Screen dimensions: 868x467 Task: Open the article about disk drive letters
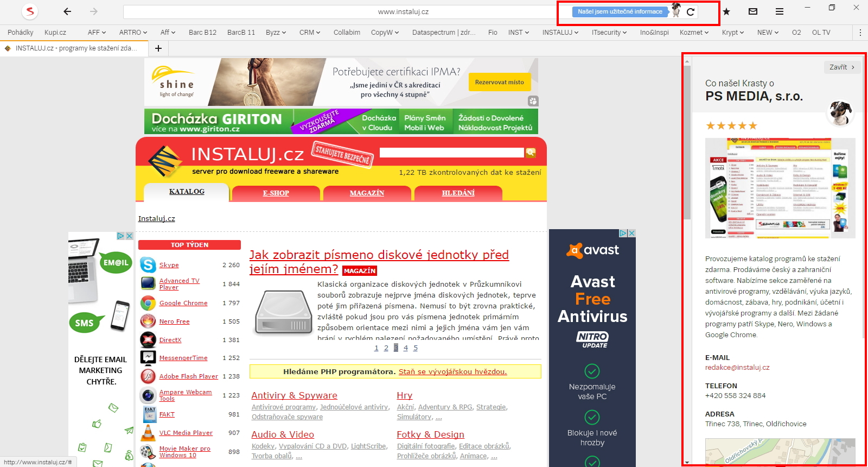coord(379,262)
